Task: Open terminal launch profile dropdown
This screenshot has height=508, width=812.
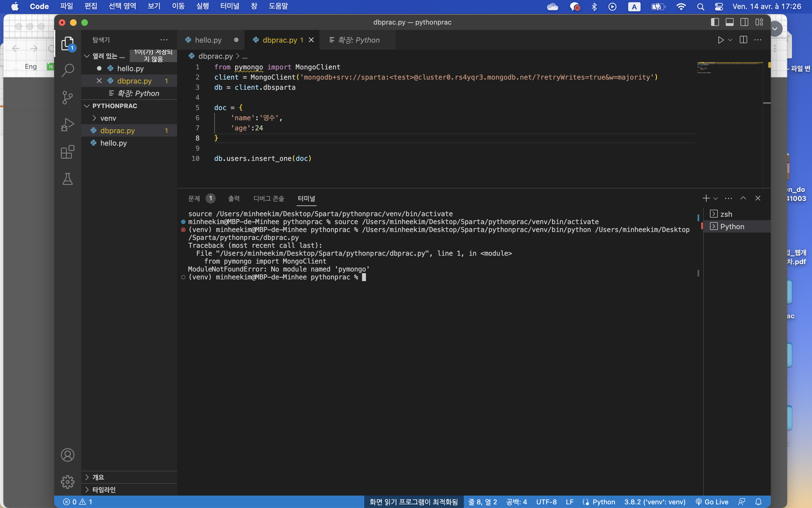Action: point(715,198)
